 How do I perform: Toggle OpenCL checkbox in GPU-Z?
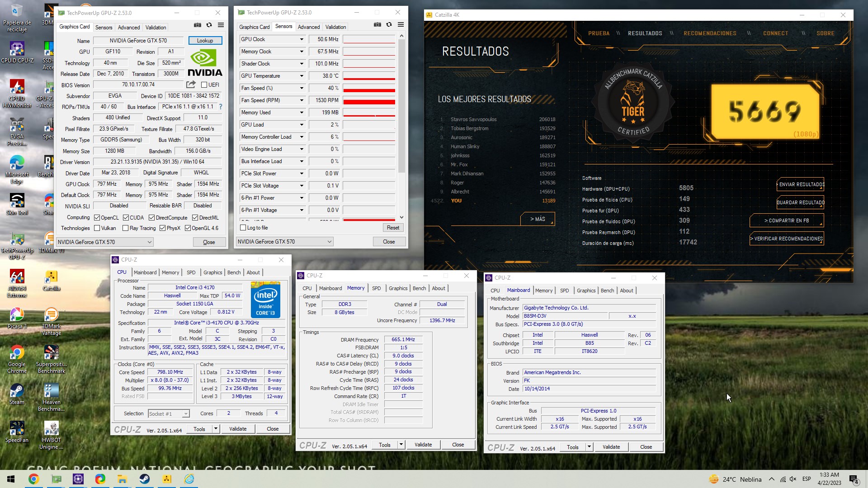click(x=97, y=218)
